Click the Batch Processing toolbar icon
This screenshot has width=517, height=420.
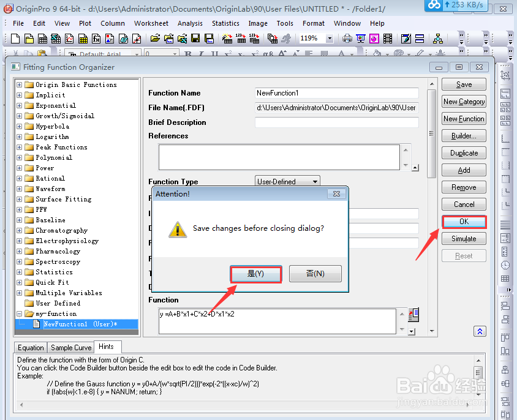click(x=273, y=39)
